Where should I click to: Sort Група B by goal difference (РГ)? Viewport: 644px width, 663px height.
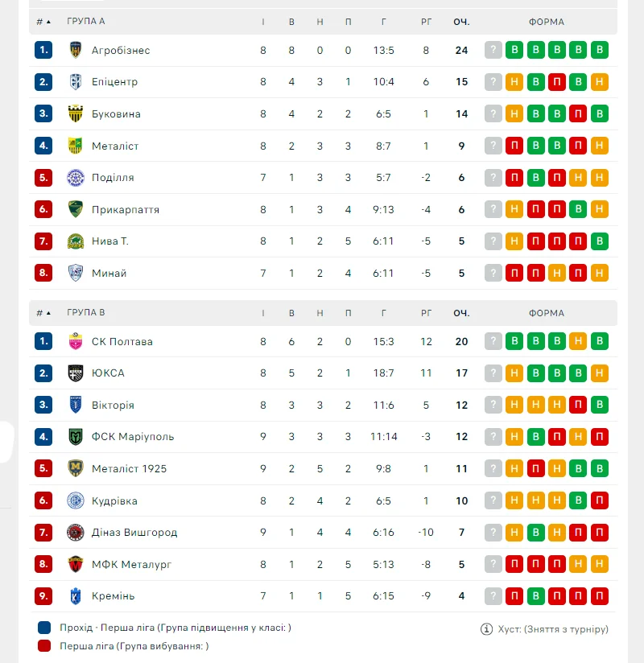pyautogui.click(x=426, y=313)
